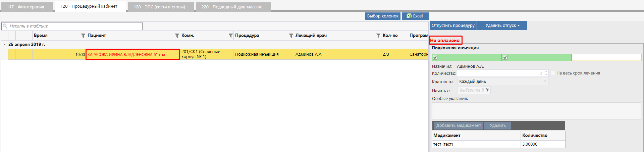644x152 pixels.
Task: Click calendar icon in Начать с field
Action: click(x=487, y=90)
